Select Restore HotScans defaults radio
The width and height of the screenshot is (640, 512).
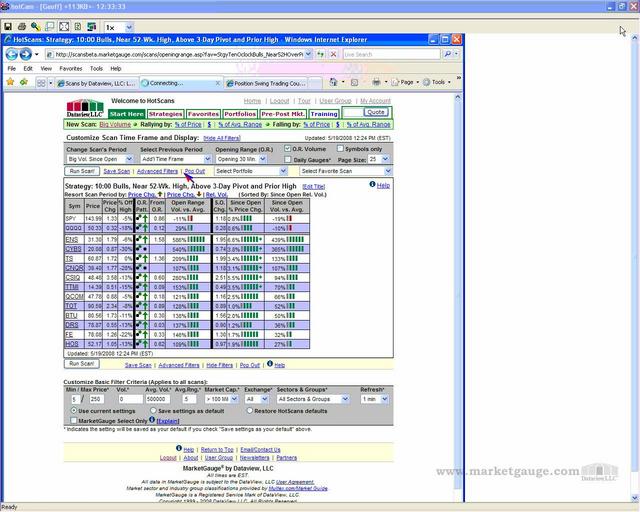(x=250, y=410)
